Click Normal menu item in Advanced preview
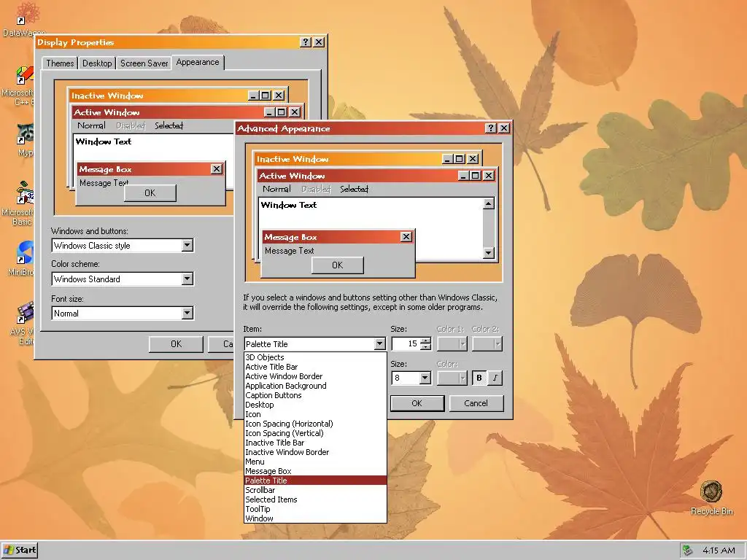Image resolution: width=747 pixels, height=560 pixels. coord(276,189)
